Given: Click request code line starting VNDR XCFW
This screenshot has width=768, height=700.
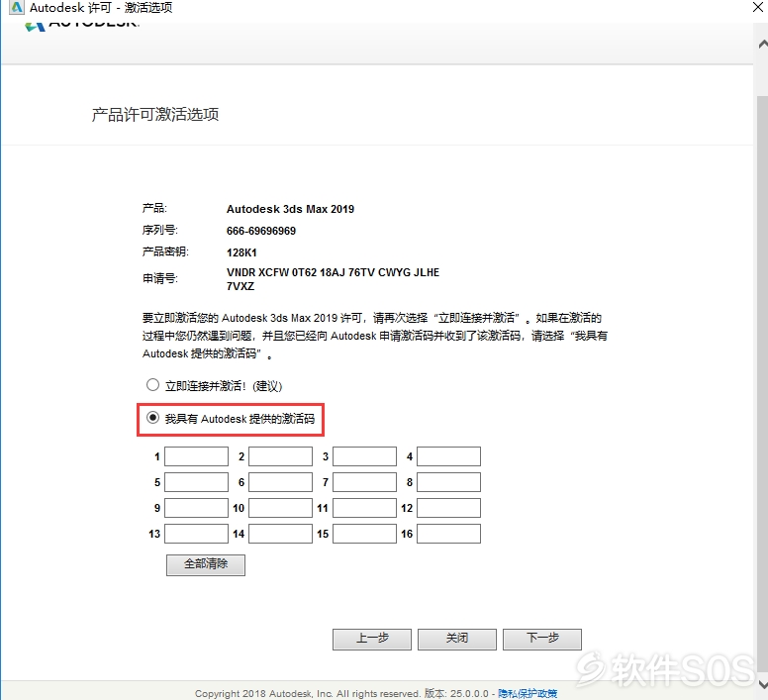Looking at the screenshot, I should coord(334,272).
